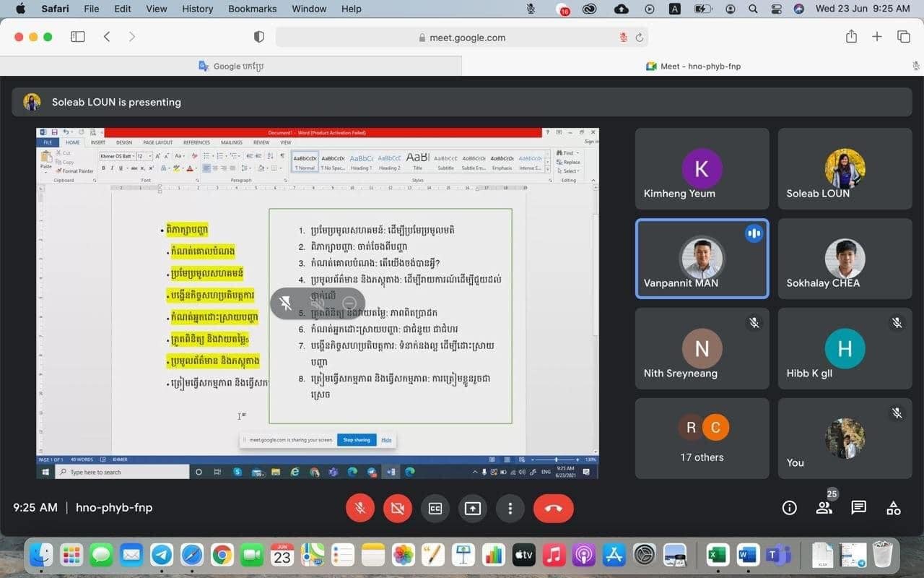The height and width of the screenshot is (578, 924).
Task: Open the Bookmarks menu in the menu bar
Action: pyautogui.click(x=252, y=9)
